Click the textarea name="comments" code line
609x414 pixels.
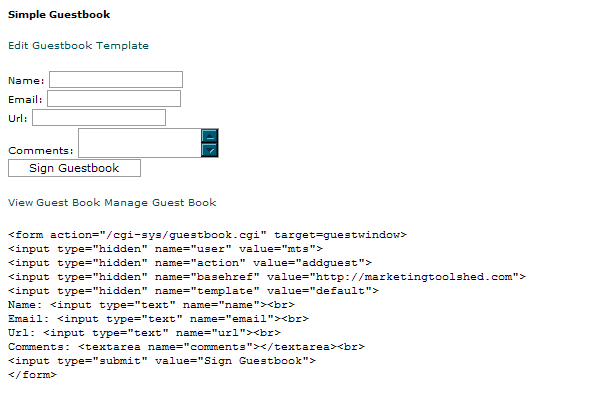tap(186, 347)
